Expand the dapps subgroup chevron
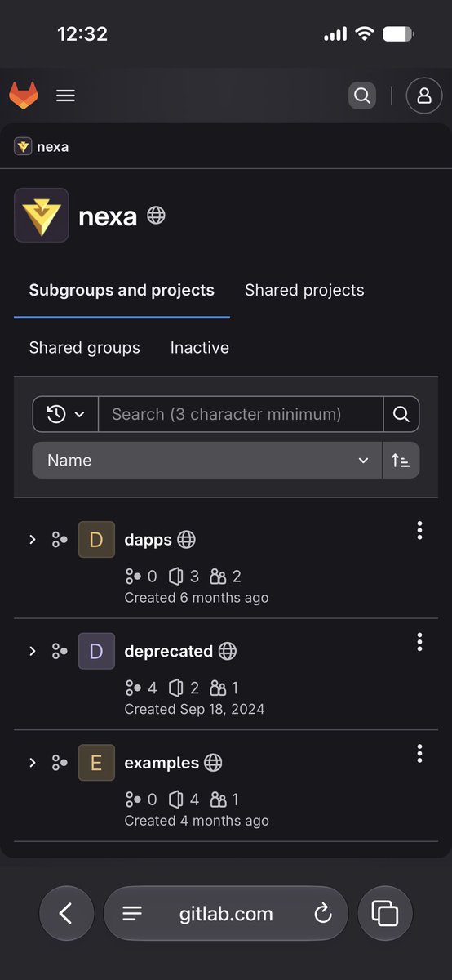 pyautogui.click(x=33, y=539)
